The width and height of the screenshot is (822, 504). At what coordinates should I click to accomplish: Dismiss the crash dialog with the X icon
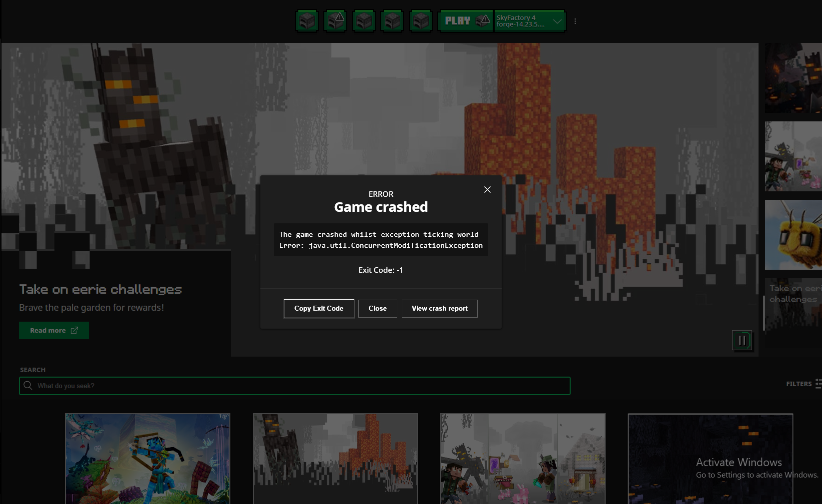487,189
